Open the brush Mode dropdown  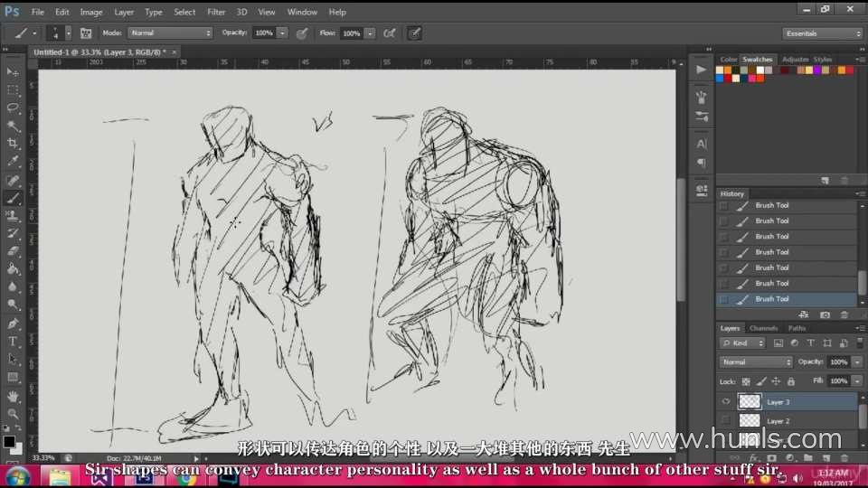(170, 33)
